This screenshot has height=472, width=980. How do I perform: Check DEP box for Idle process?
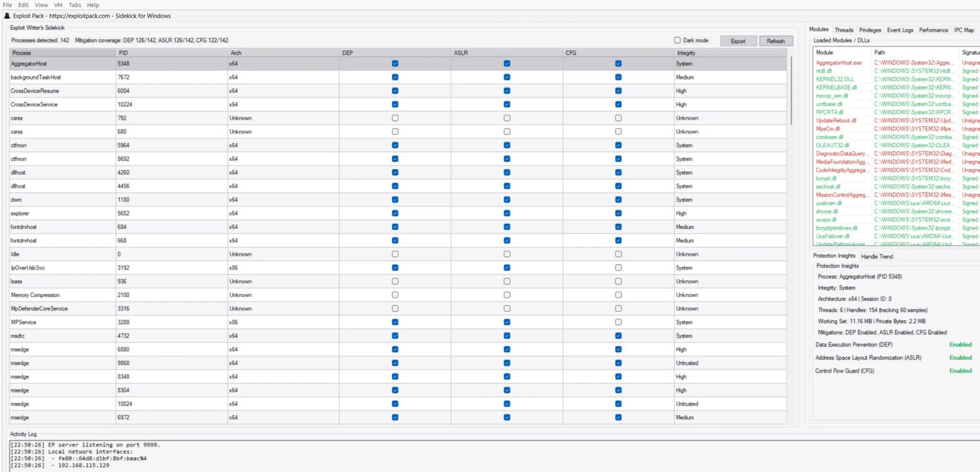click(395, 254)
